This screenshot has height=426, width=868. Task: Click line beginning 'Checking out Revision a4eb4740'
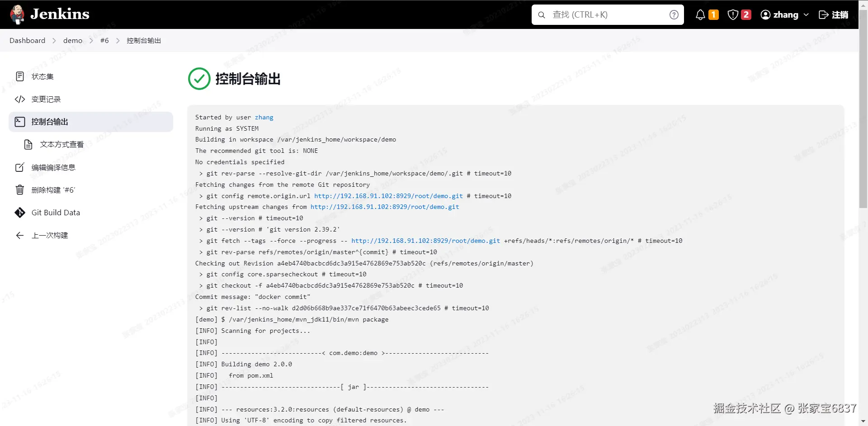pos(364,263)
